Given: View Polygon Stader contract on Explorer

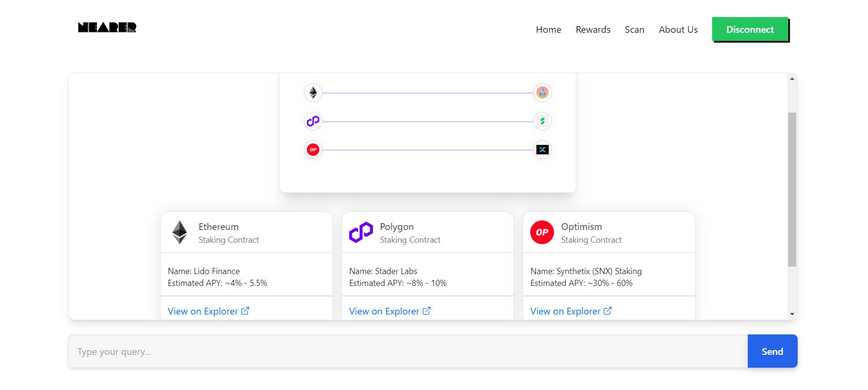Looking at the screenshot, I should tap(390, 311).
